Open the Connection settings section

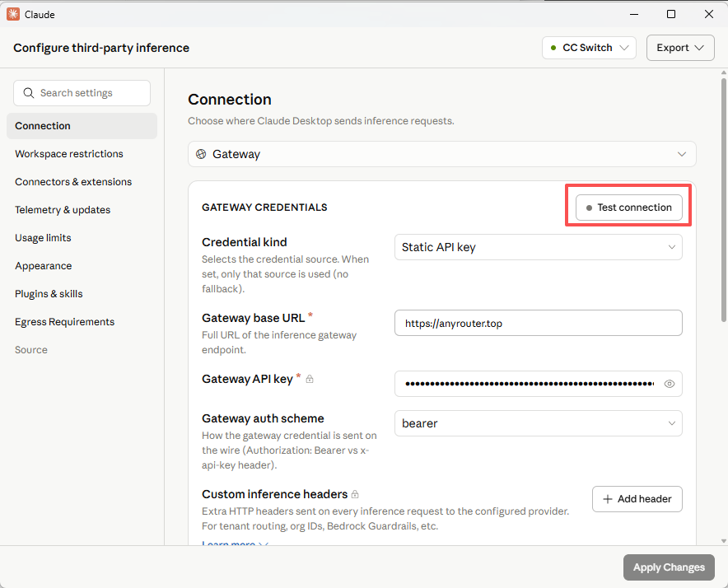click(82, 126)
